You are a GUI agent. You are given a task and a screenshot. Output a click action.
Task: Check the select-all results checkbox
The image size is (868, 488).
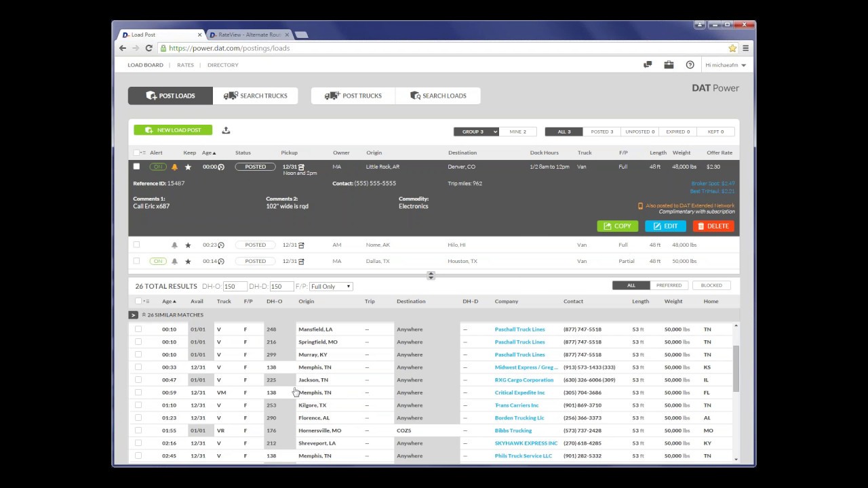138,301
